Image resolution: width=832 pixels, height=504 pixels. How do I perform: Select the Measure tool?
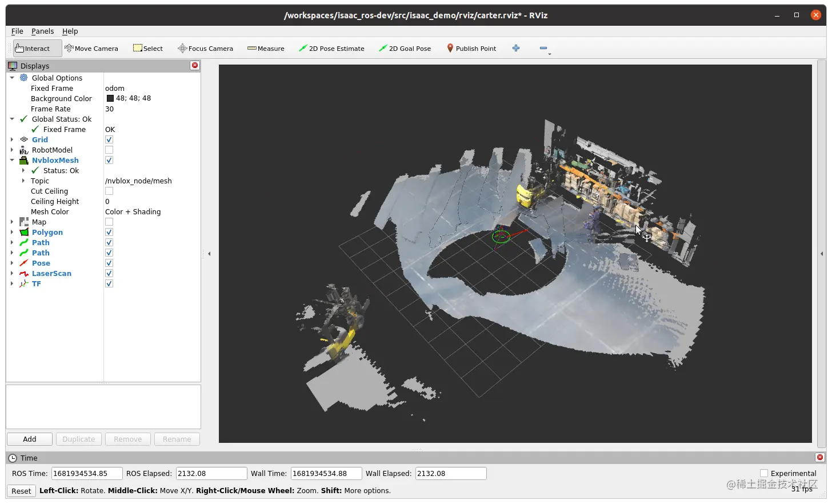[266, 48]
